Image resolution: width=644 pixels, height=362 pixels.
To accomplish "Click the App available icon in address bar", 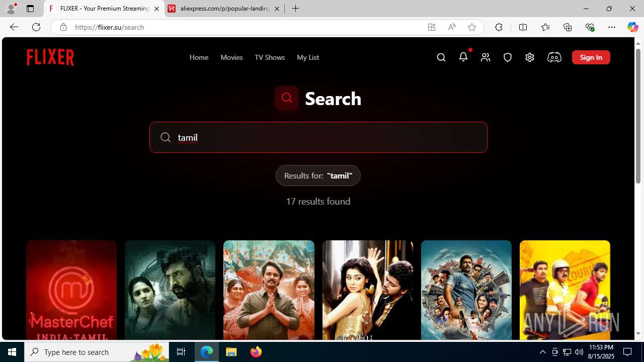I will click(x=432, y=27).
